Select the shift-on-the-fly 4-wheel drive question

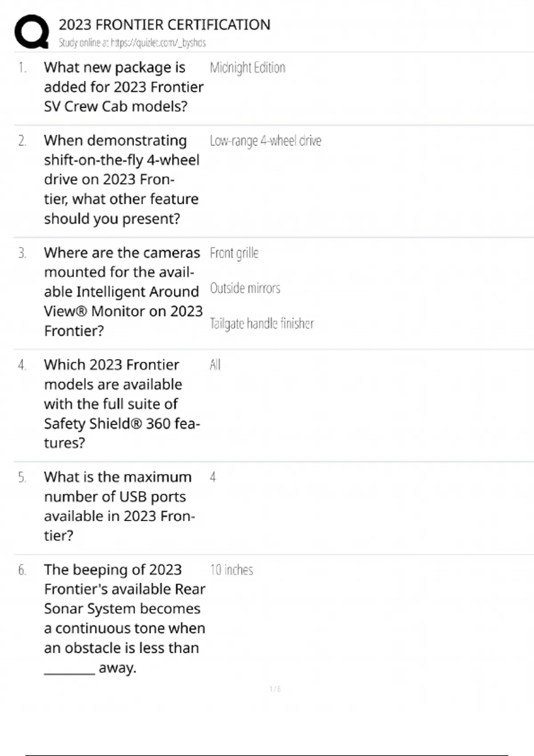pos(121,179)
